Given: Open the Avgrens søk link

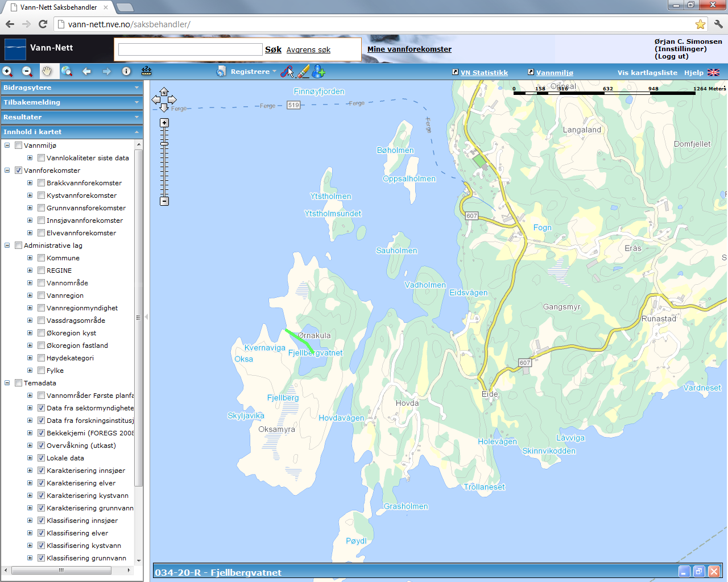Looking at the screenshot, I should tap(308, 50).
